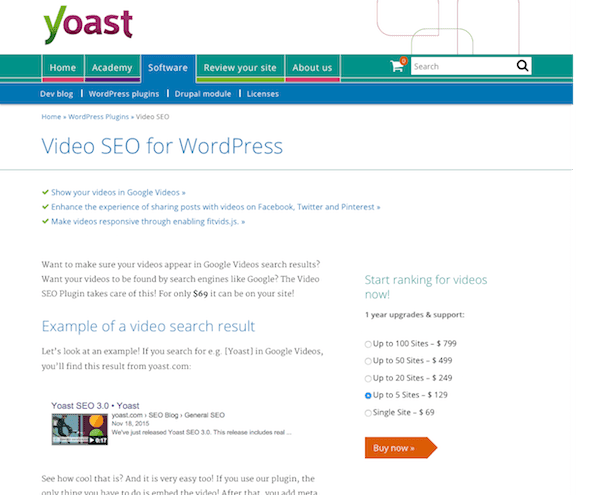Open WordPress plugins submenu link
This screenshot has height=495, width=600.
click(124, 94)
